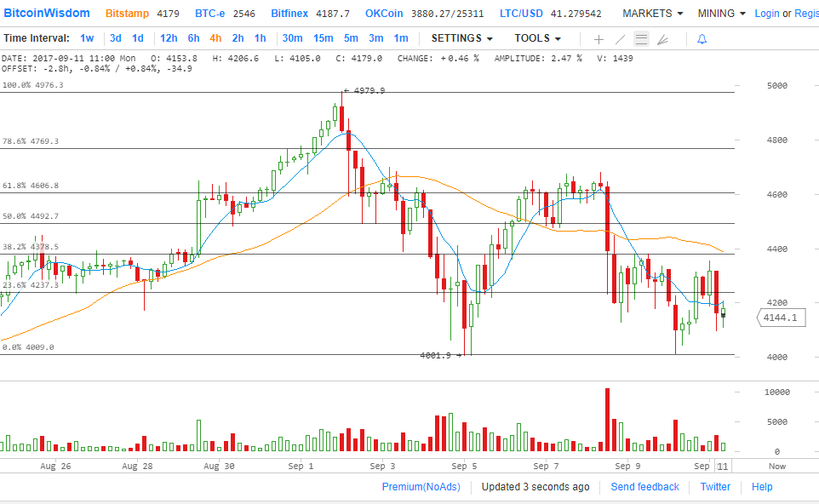Set time interval to 15m
Viewport: 819px width, 504px height.
[323, 38]
